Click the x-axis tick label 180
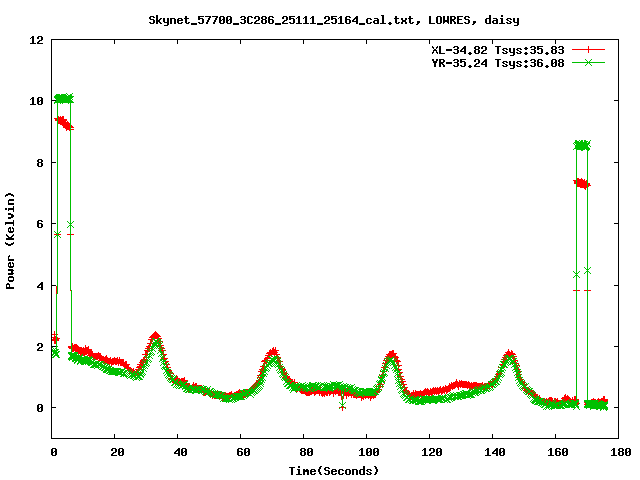This screenshot has width=640, height=480. click(x=620, y=452)
